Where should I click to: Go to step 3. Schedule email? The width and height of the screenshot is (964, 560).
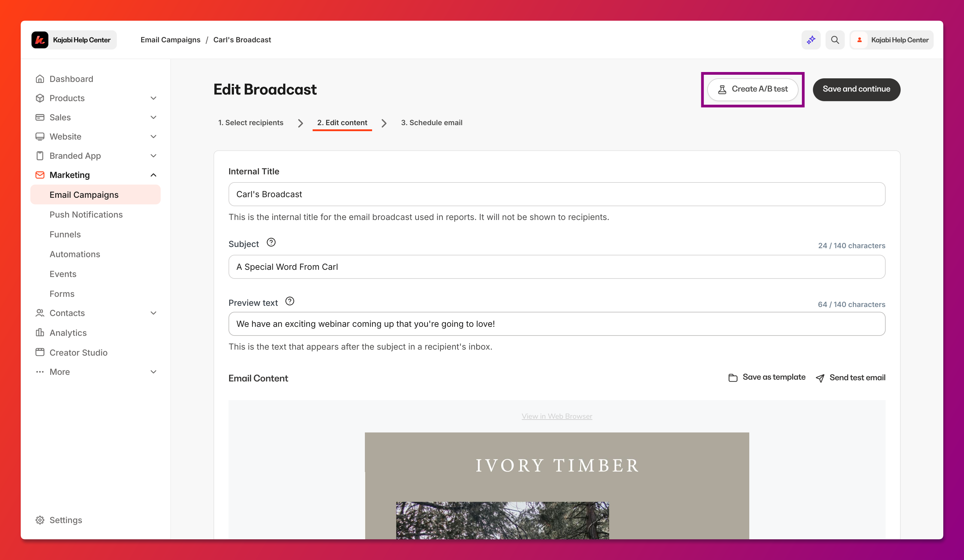pyautogui.click(x=432, y=123)
